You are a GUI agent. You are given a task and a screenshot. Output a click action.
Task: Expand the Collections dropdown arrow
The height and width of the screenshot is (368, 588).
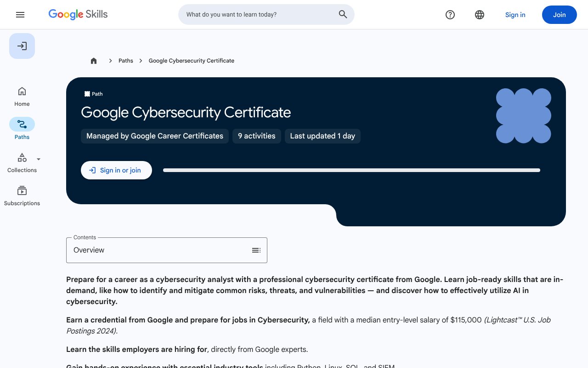point(39,159)
